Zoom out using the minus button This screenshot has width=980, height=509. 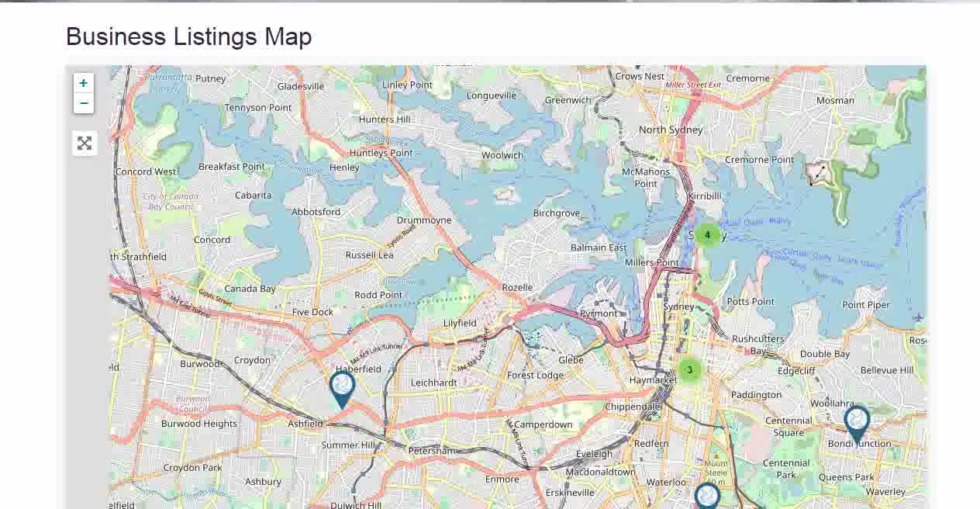(x=84, y=103)
